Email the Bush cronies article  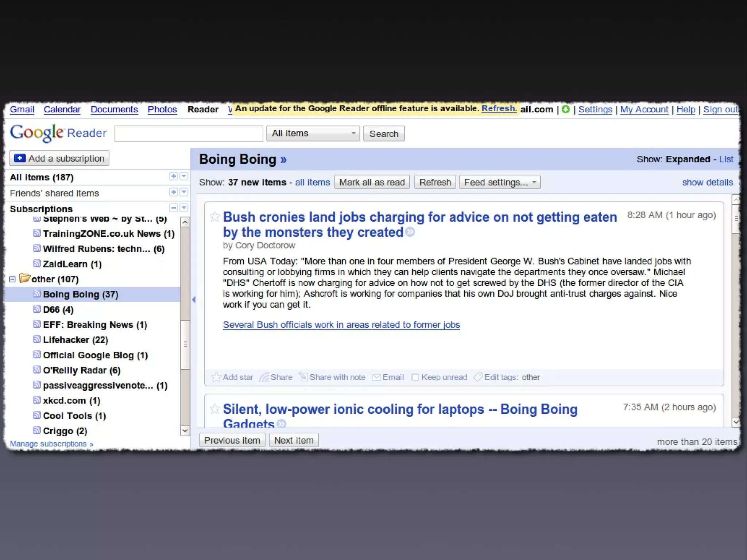coord(388,377)
